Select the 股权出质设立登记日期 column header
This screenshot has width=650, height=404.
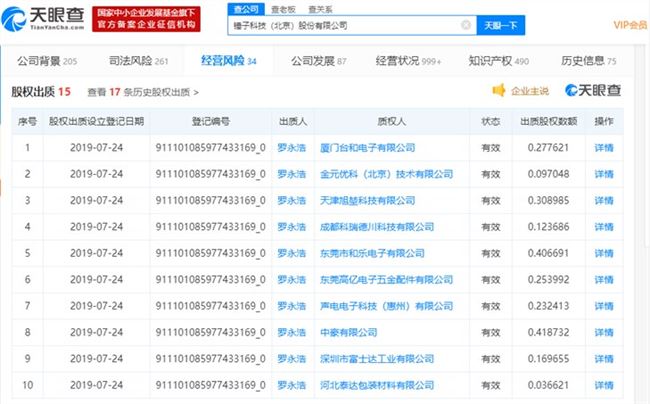[97, 121]
